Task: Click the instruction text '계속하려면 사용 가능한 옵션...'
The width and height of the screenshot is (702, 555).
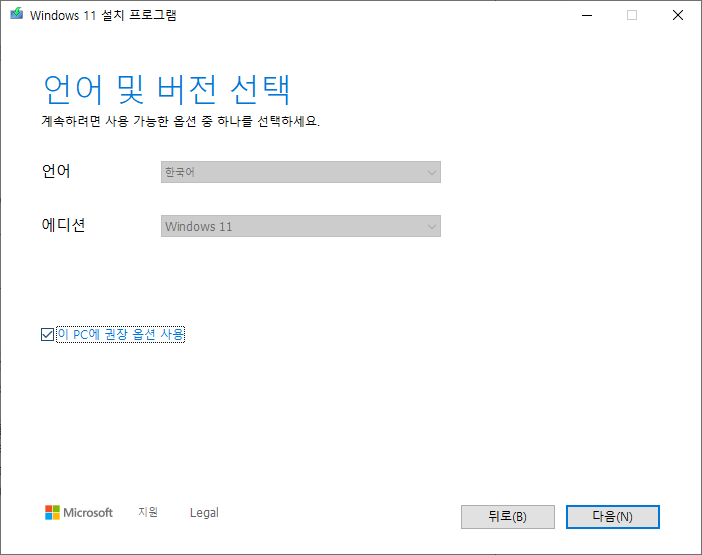Action: [x=180, y=121]
